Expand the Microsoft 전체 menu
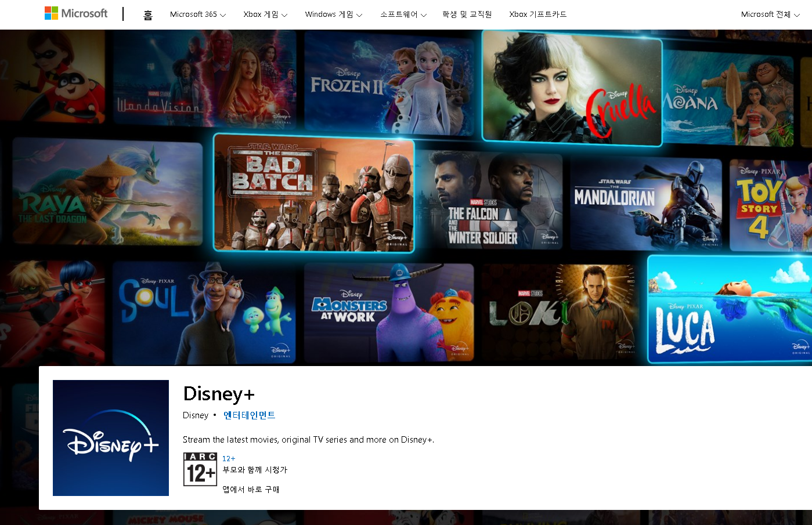The height and width of the screenshot is (525, 812). [x=770, y=15]
